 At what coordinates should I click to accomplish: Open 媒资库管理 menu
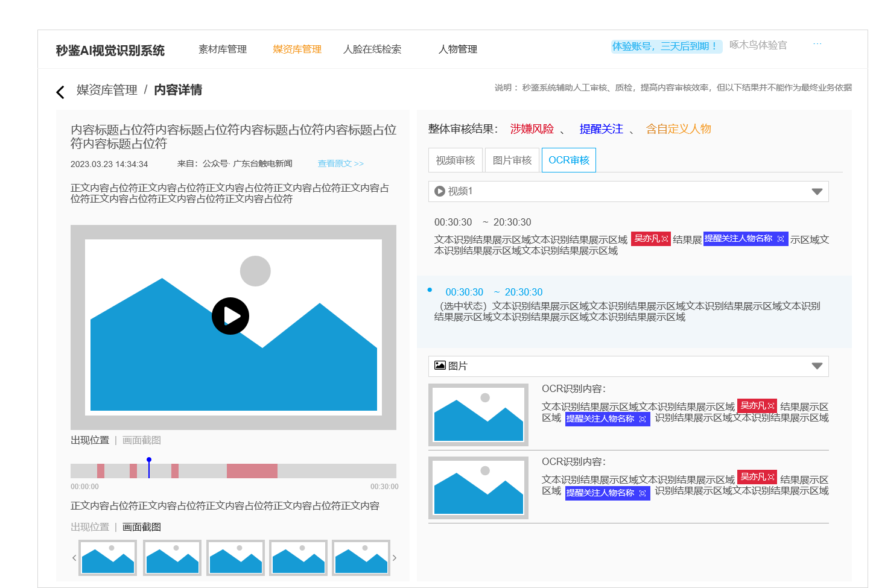coord(297,49)
